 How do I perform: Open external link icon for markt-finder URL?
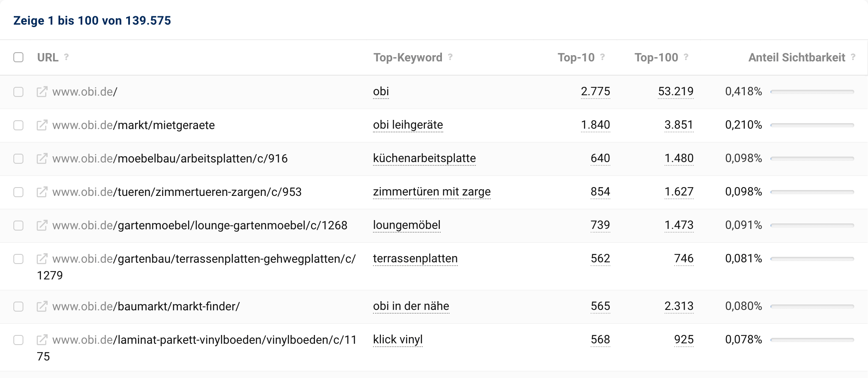click(x=42, y=307)
